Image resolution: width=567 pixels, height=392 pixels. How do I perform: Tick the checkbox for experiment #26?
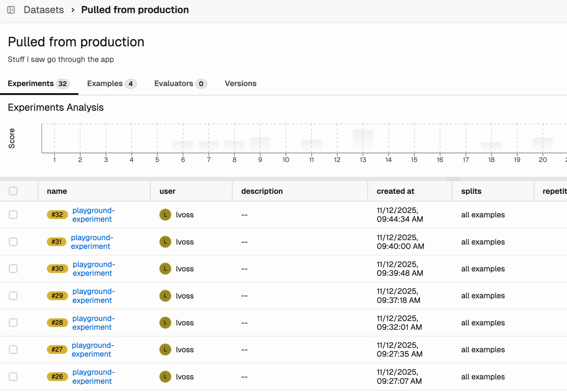pos(13,377)
